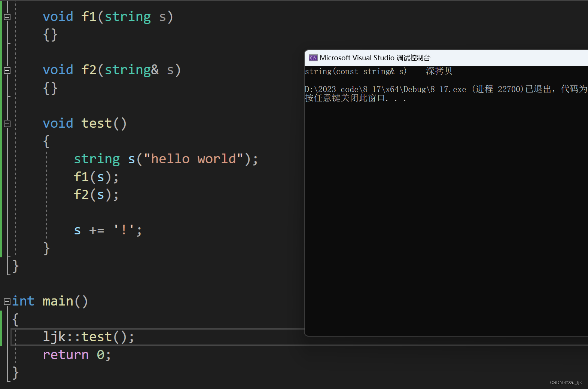Click the 'void f2(string& s)' declaration line
Viewport: 588px width, 389px height.
point(112,70)
